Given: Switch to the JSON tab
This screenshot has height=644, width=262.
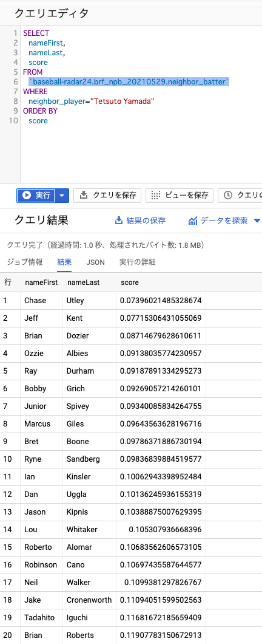Looking at the screenshot, I should click(x=95, y=262).
